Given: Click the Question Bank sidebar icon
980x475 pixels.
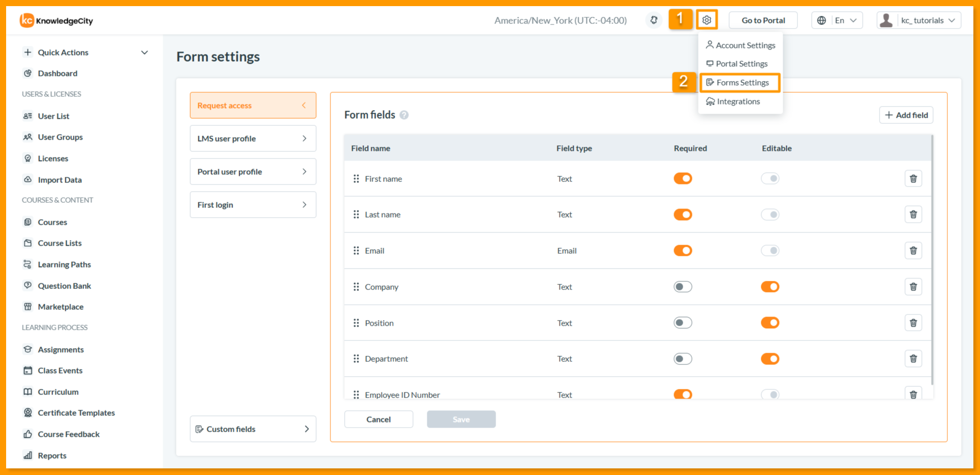Looking at the screenshot, I should point(28,285).
